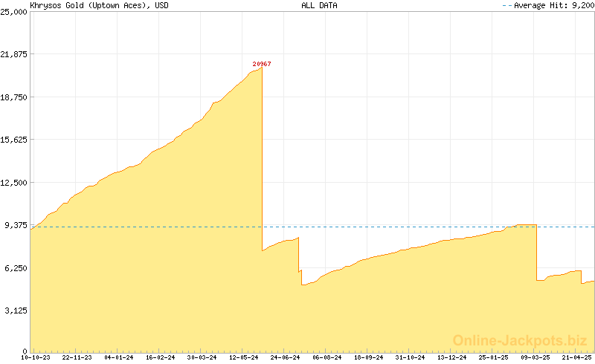Screen dimensions: 595x364
Task: Click the Average Hit: 9,200 legend
Action: [549, 5]
